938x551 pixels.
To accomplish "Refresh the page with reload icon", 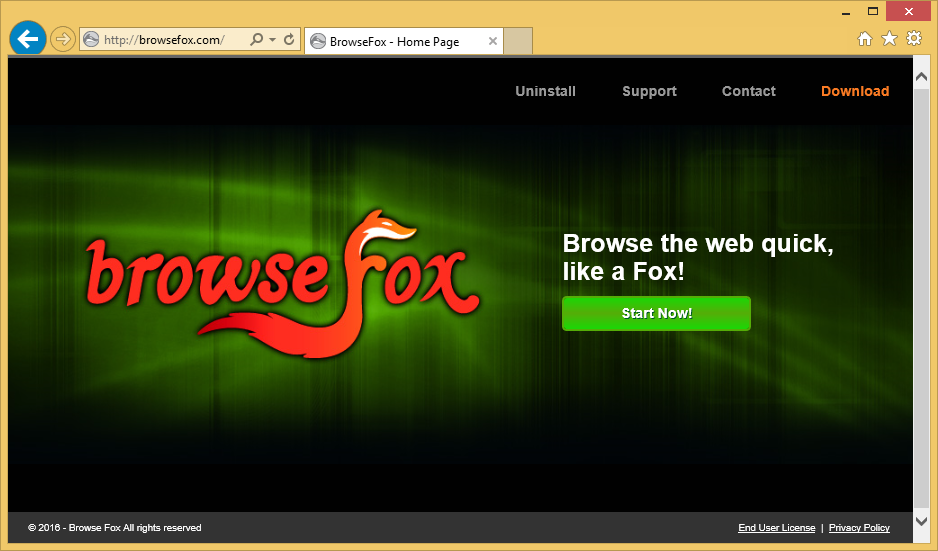I will pos(289,40).
